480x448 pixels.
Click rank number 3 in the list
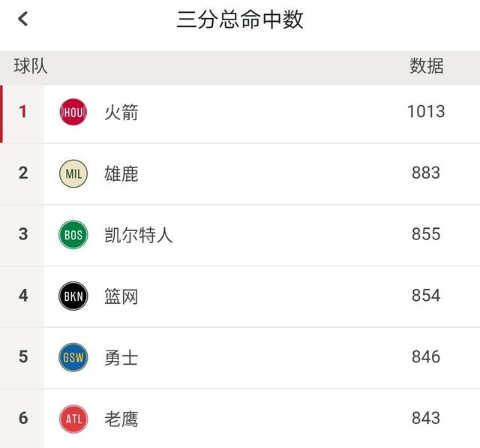point(23,234)
